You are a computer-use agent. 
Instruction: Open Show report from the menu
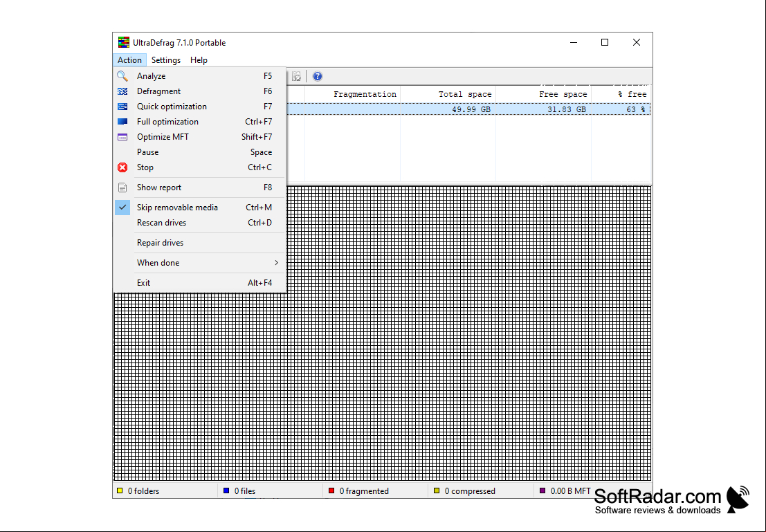point(199,187)
